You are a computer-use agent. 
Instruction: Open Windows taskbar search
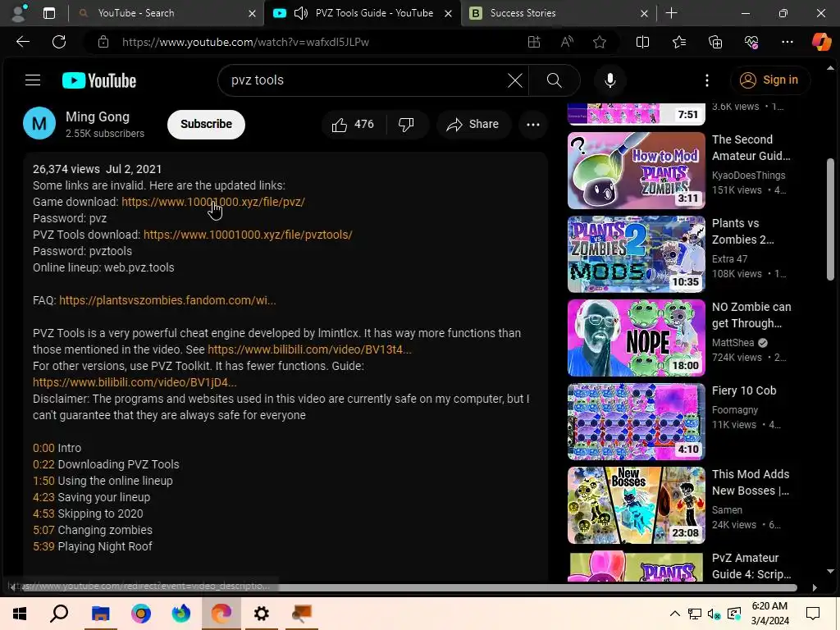click(x=59, y=614)
